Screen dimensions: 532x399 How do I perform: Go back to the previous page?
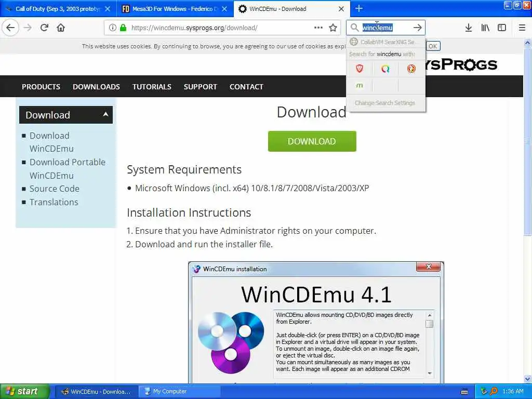(10, 28)
